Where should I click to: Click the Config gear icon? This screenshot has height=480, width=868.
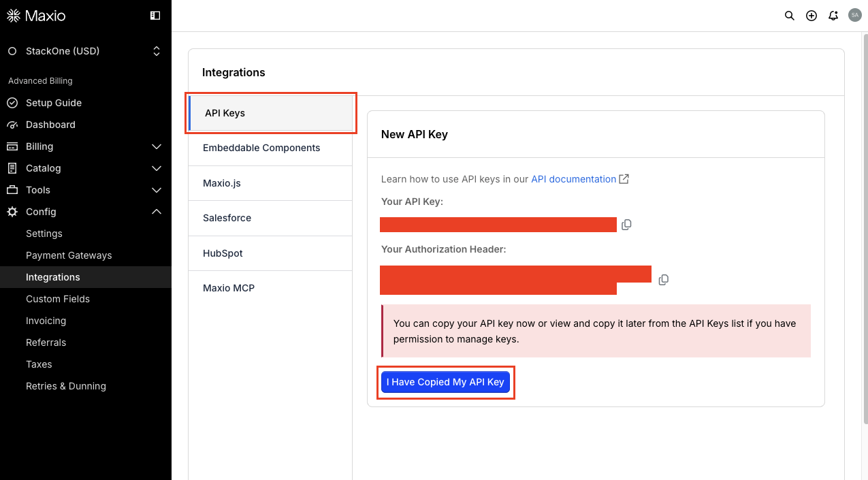tap(12, 212)
